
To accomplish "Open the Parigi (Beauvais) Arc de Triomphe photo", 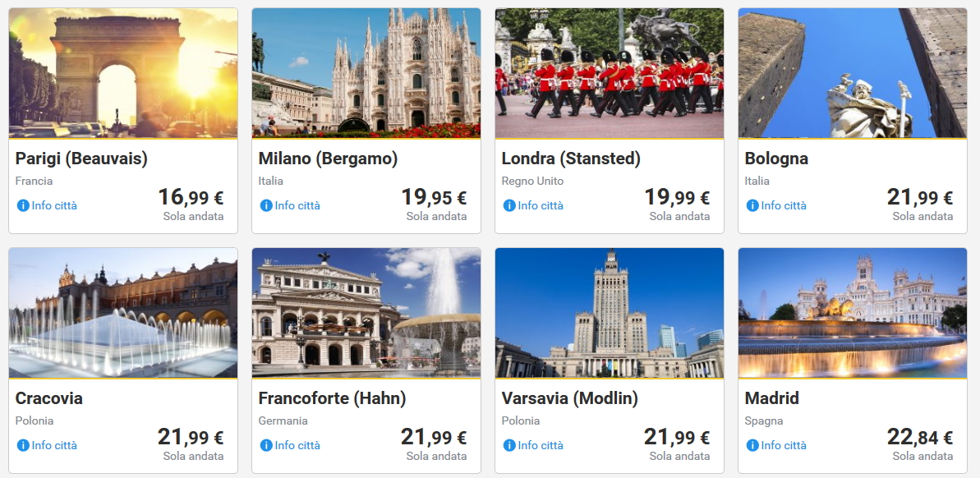I will pos(123,73).
